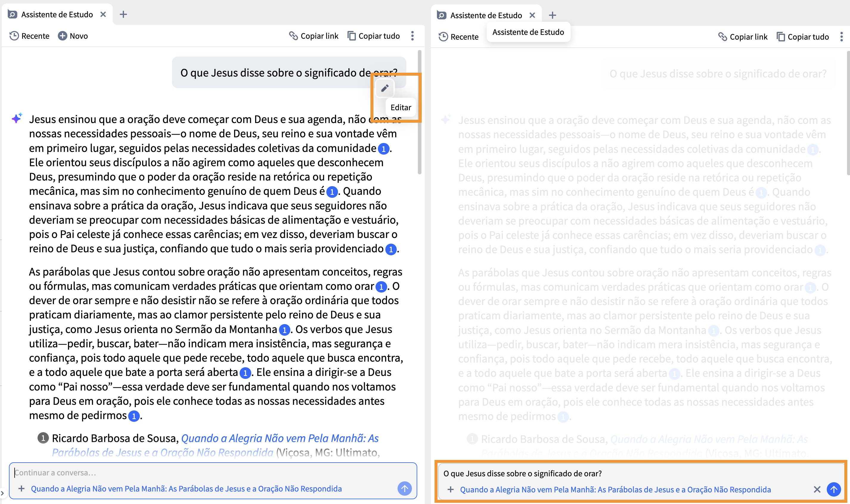Add a resource with plus in left input box
The width and height of the screenshot is (850, 504).
click(21, 489)
